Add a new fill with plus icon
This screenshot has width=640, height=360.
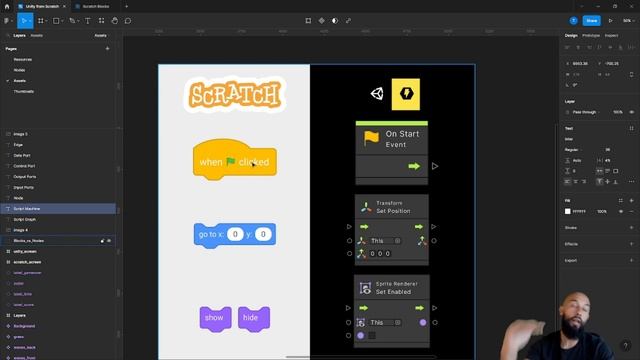[631, 200]
